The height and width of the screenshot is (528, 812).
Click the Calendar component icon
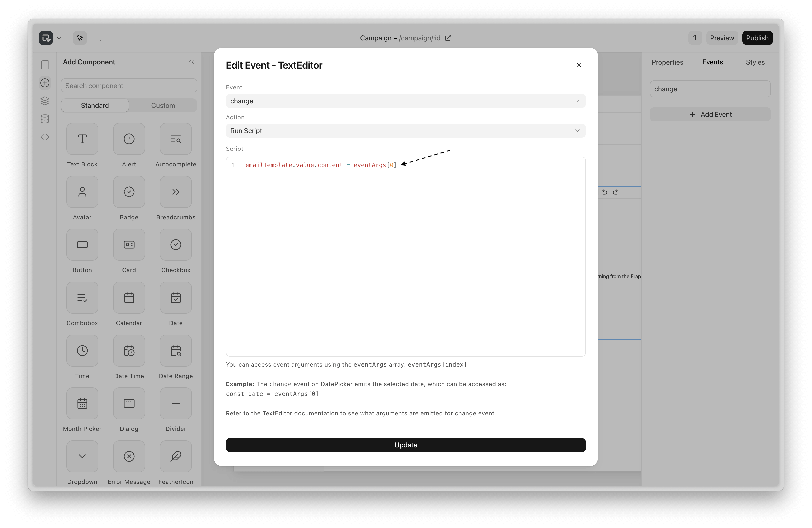coord(129,298)
